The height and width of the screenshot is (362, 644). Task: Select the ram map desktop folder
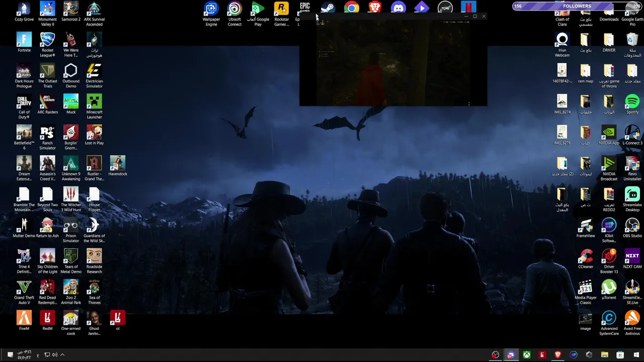coord(586,73)
